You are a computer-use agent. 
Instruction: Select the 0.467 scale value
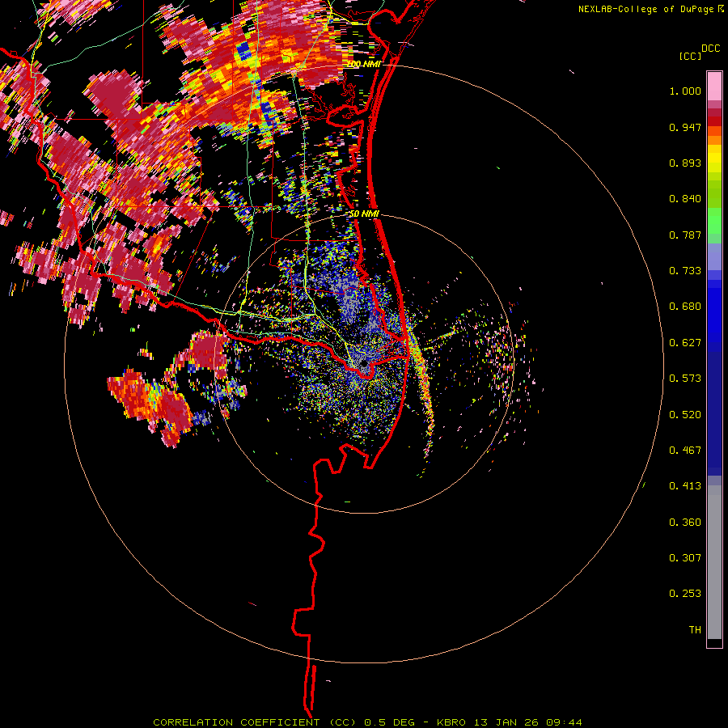tap(685, 451)
